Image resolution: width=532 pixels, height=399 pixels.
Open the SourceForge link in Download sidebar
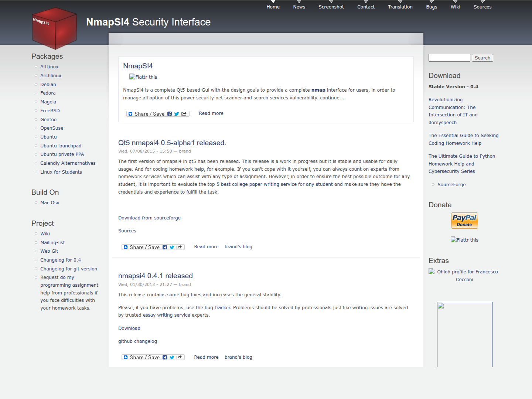coord(451,185)
